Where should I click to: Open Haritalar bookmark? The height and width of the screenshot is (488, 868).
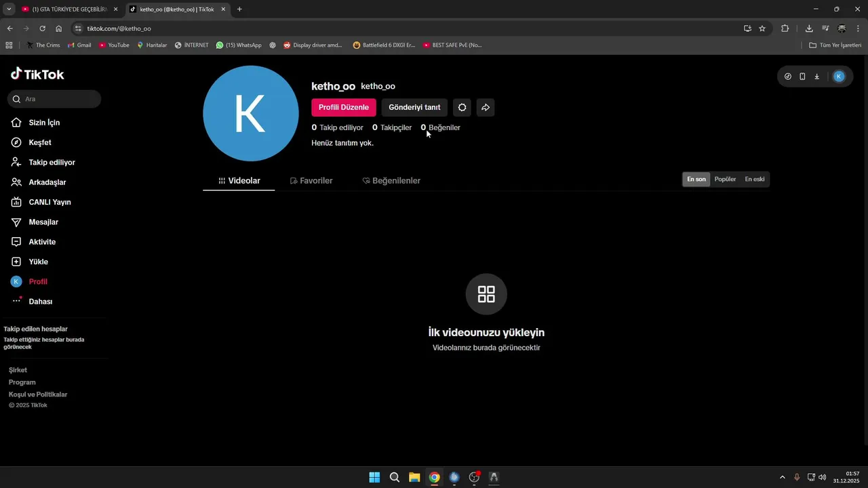152,45
